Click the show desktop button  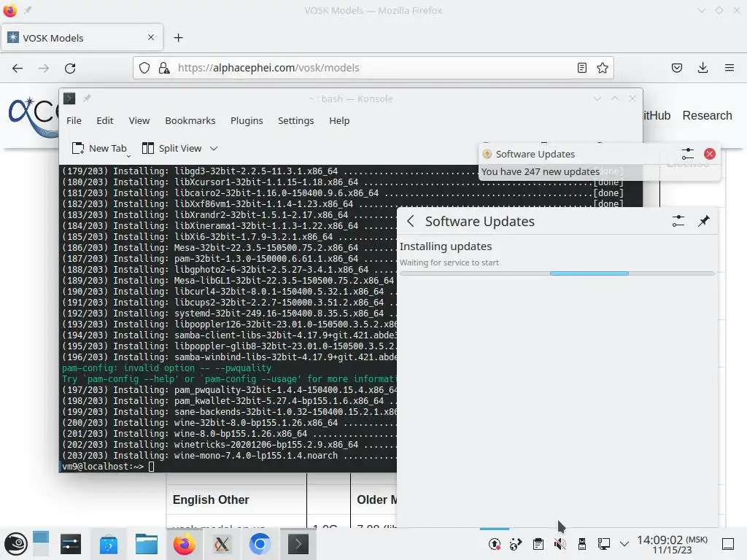[728, 544]
